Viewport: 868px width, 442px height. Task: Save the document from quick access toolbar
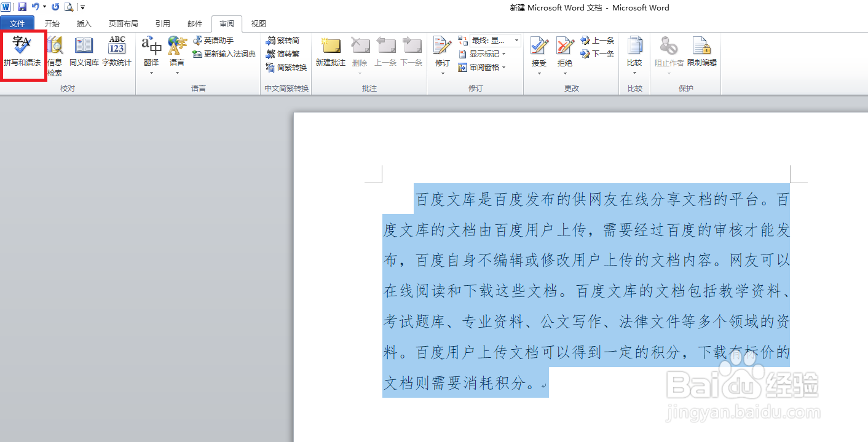tap(22, 7)
